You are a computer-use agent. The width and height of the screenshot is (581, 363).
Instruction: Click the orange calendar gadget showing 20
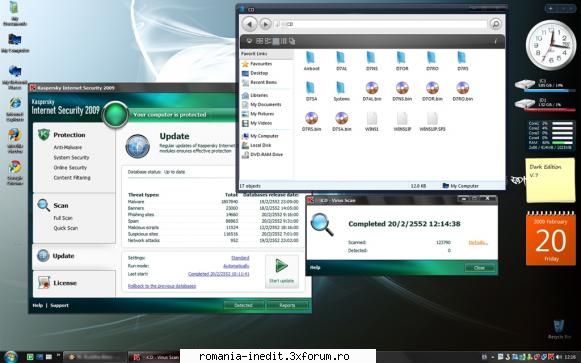(x=551, y=239)
